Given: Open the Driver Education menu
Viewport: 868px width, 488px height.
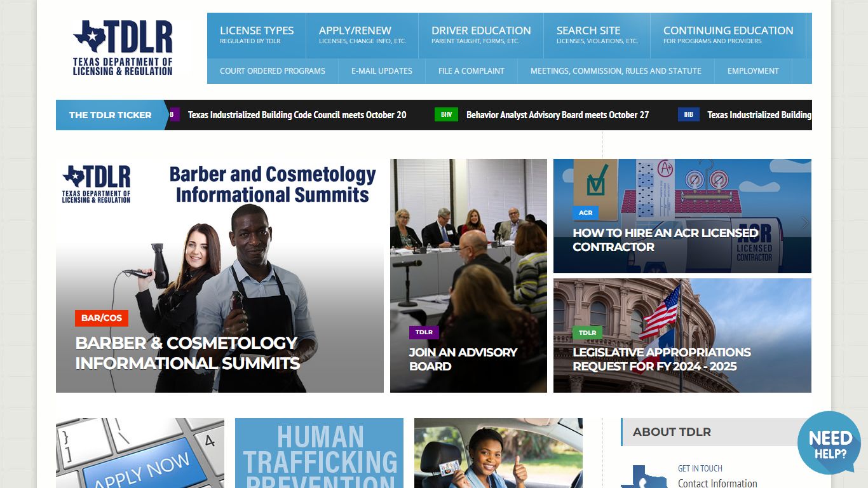Looking at the screenshot, I should 481,36.
